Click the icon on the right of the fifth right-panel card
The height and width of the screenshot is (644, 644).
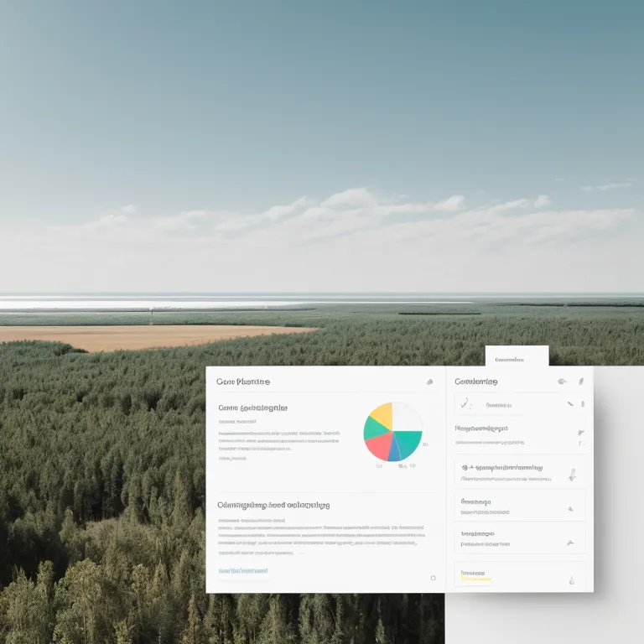(x=571, y=542)
